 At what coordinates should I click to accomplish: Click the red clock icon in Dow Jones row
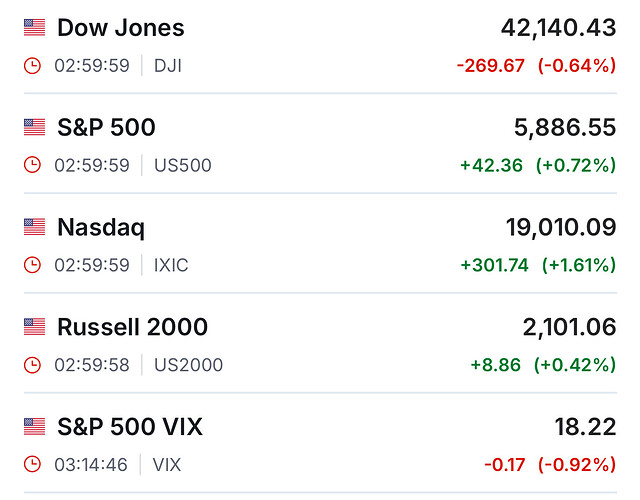point(33,66)
